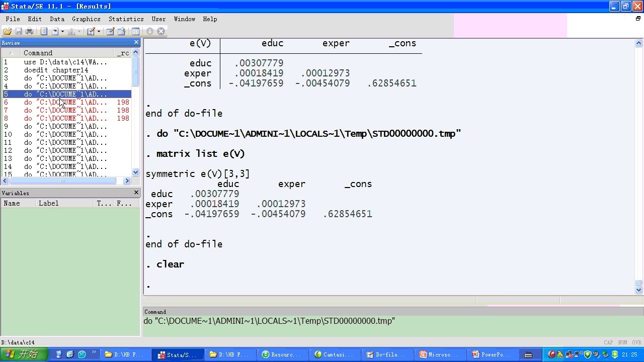
Task: Click the Review panel scroll-down arrow
Action: tap(135, 172)
